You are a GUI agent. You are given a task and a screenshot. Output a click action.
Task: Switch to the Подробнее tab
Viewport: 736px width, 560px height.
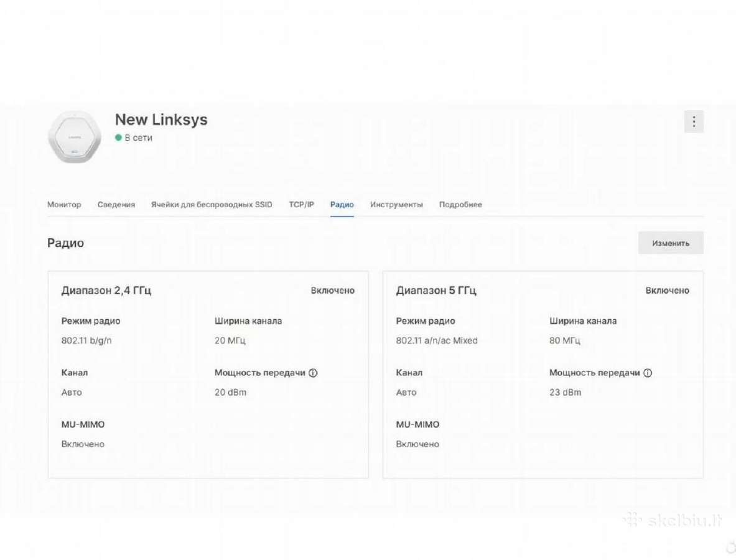pyautogui.click(x=460, y=205)
